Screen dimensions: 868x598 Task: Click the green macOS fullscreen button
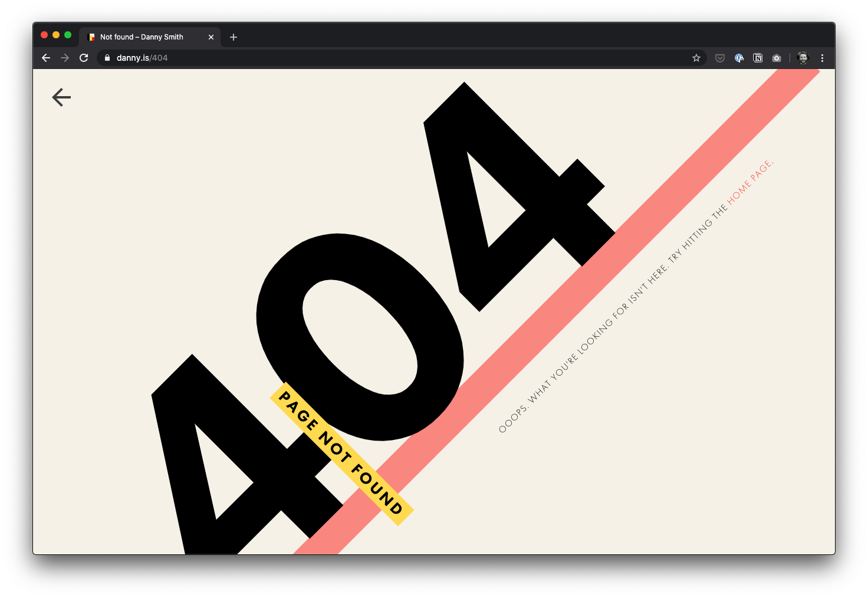click(x=68, y=35)
